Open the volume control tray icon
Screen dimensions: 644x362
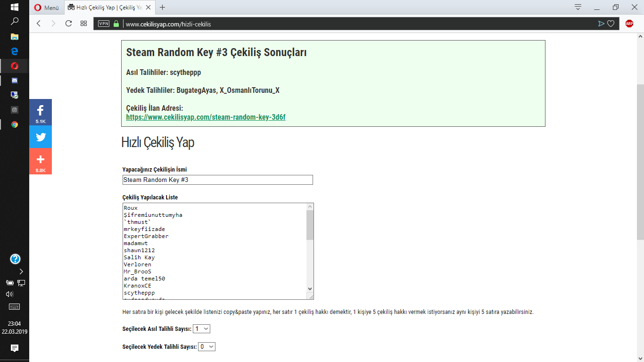tap(9, 294)
